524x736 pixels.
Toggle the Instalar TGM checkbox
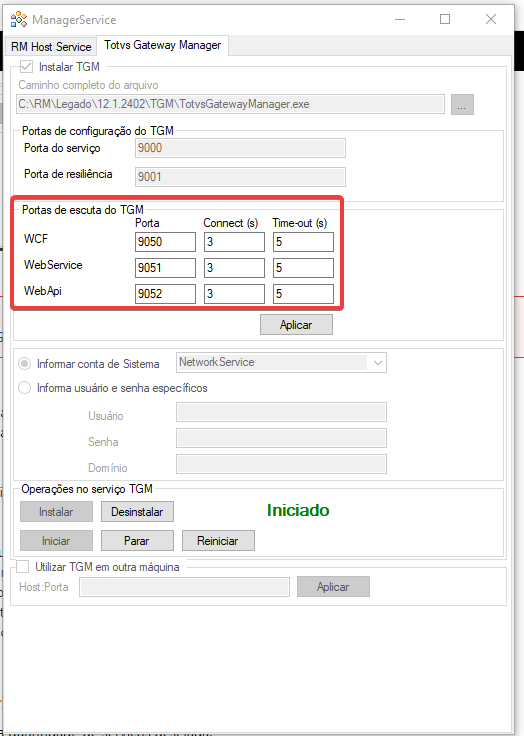[x=26, y=67]
